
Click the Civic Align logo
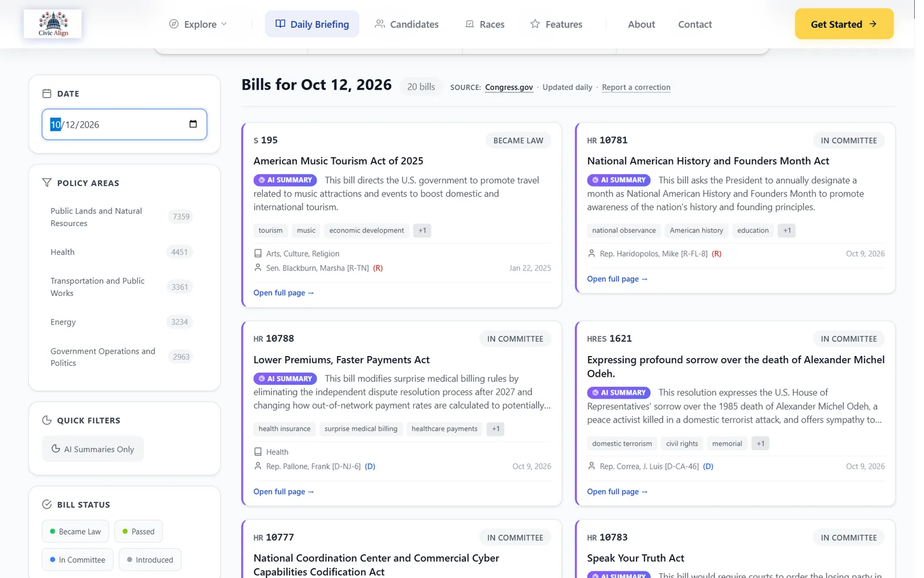click(53, 24)
